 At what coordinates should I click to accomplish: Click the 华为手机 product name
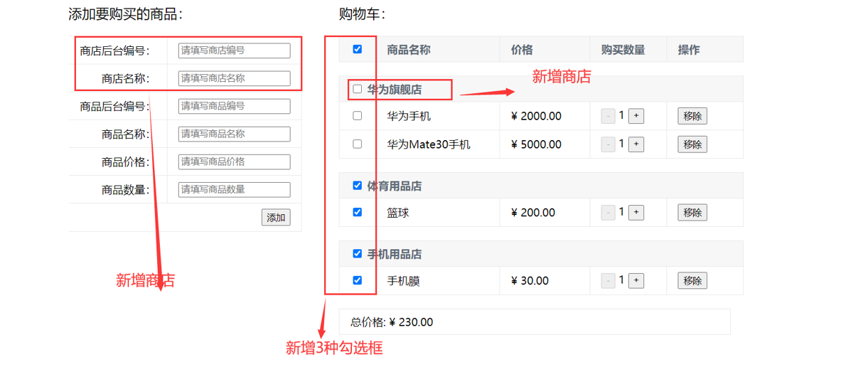coord(409,116)
